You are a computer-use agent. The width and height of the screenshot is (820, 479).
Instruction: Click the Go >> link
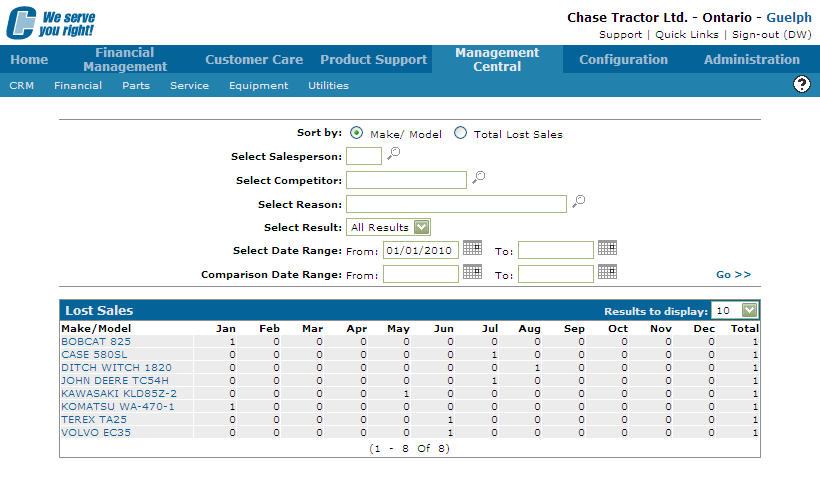tap(733, 275)
